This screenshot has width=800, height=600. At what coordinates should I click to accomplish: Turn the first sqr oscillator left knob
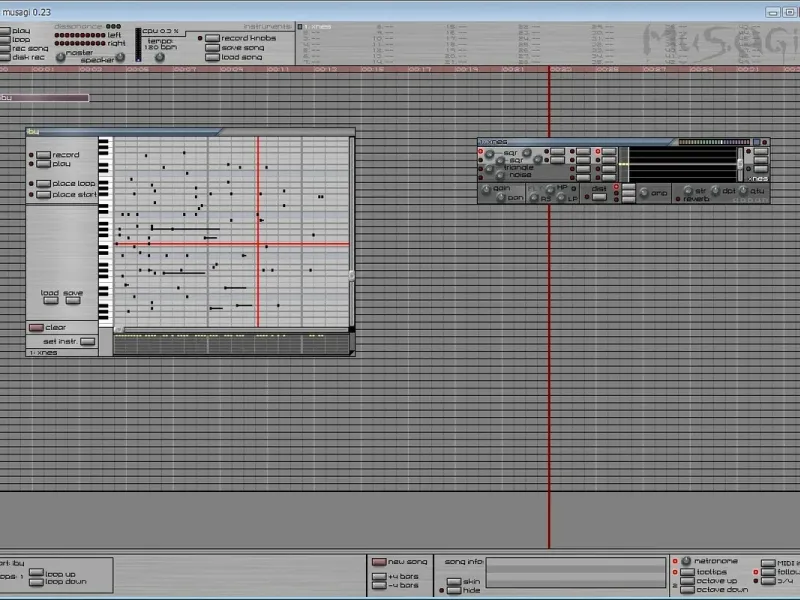(490, 154)
